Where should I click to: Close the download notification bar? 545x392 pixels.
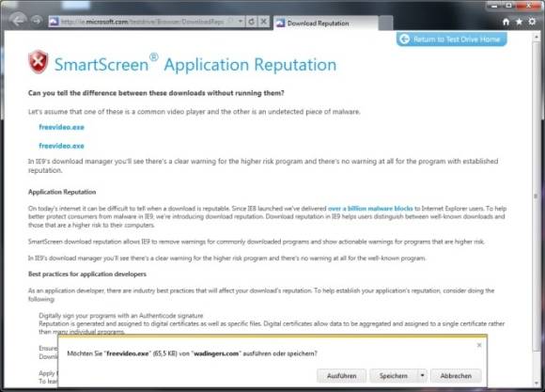479,345
